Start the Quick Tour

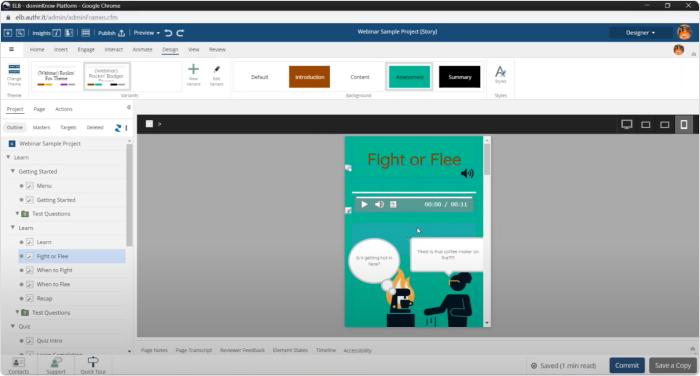(x=93, y=365)
